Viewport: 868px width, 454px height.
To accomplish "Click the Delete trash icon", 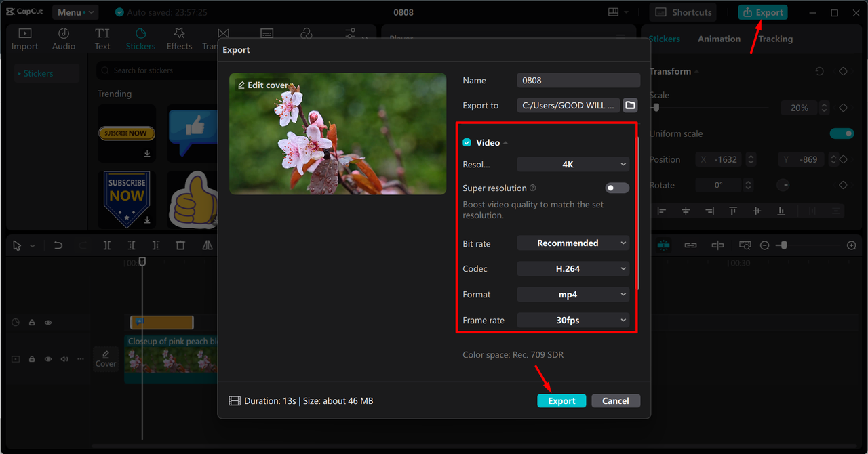I will [x=180, y=245].
